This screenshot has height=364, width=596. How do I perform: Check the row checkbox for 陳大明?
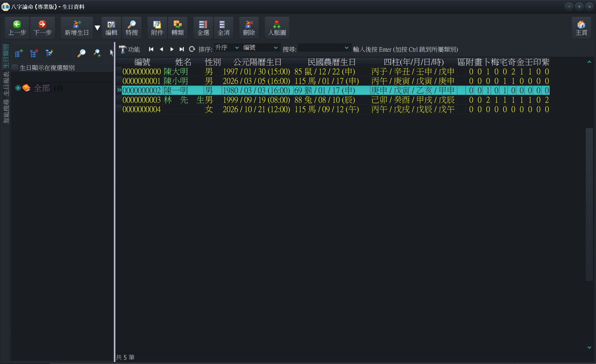coord(119,72)
